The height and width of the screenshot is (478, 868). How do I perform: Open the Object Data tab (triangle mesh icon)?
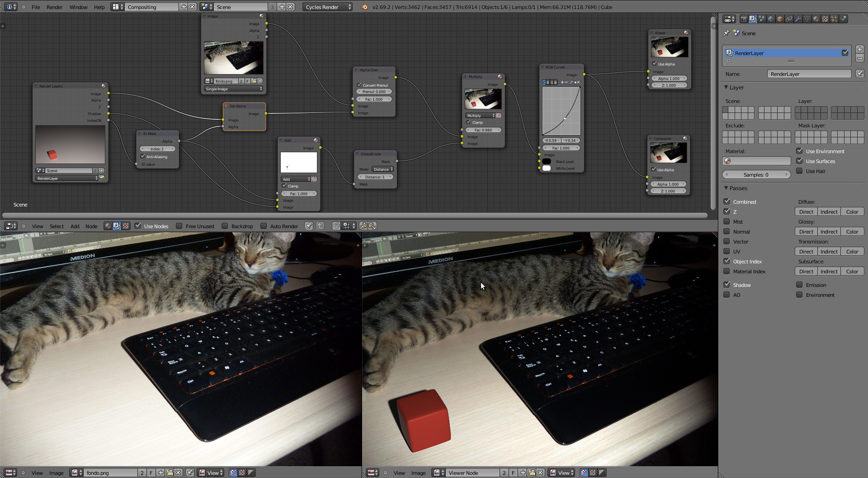click(807, 19)
